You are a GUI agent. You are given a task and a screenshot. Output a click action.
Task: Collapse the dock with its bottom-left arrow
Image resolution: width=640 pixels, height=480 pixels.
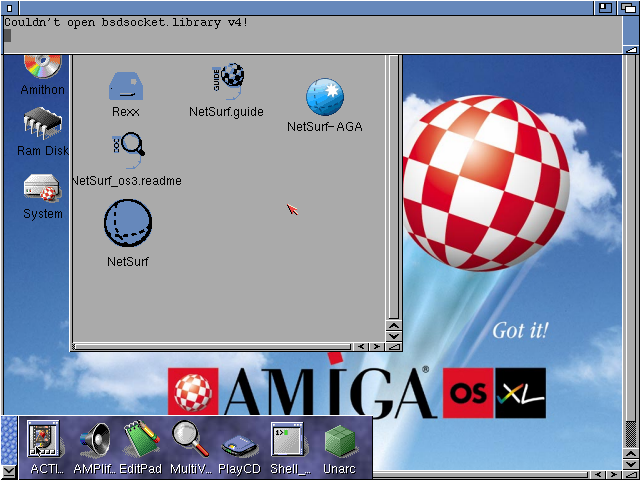point(9,472)
